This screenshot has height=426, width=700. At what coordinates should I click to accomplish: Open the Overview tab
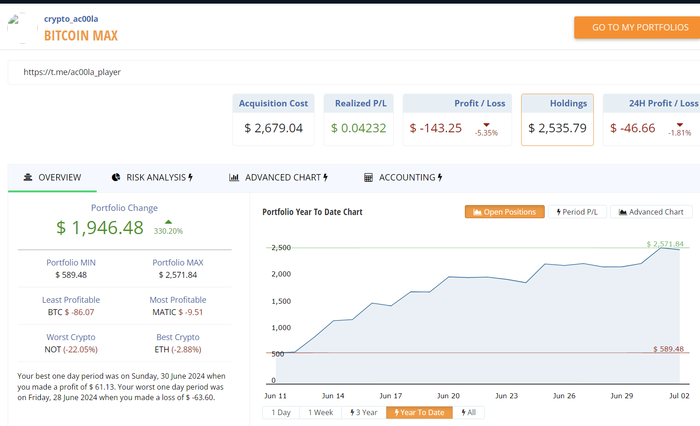51,177
